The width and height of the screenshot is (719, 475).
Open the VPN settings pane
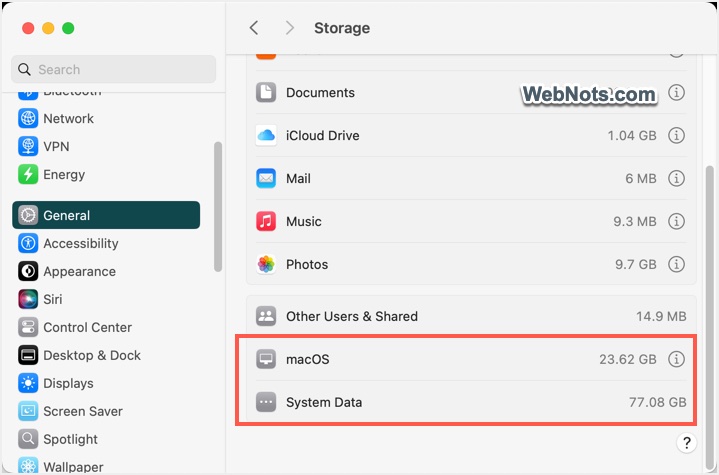106,146
